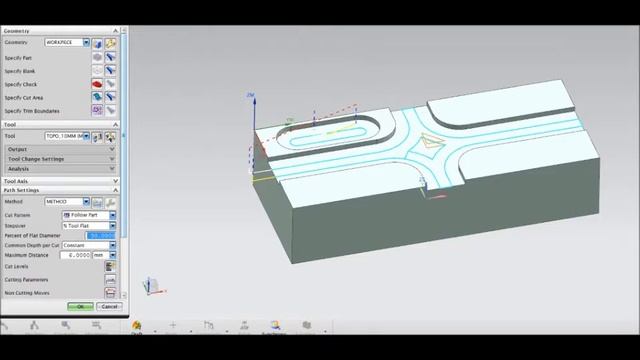Screen dimensions: 640x360
Task: Click the 'Cutting Parameters' label
Action: pyautogui.click(x=26, y=280)
